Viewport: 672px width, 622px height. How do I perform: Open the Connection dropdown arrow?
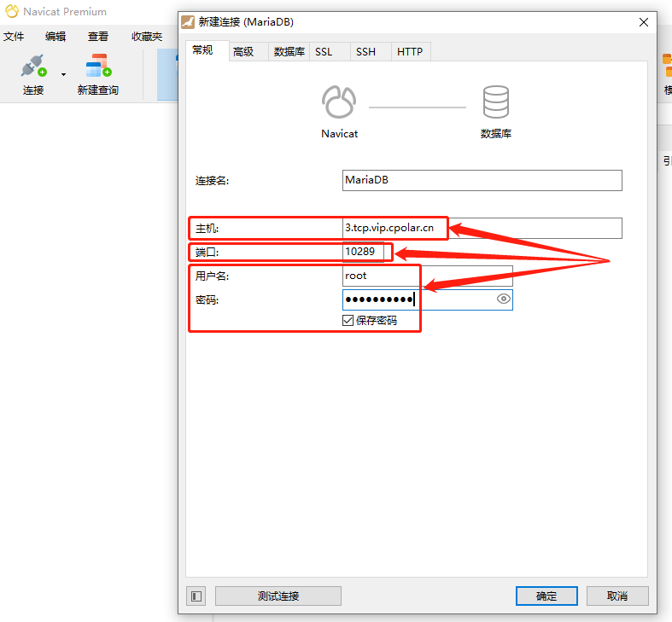coord(63,74)
